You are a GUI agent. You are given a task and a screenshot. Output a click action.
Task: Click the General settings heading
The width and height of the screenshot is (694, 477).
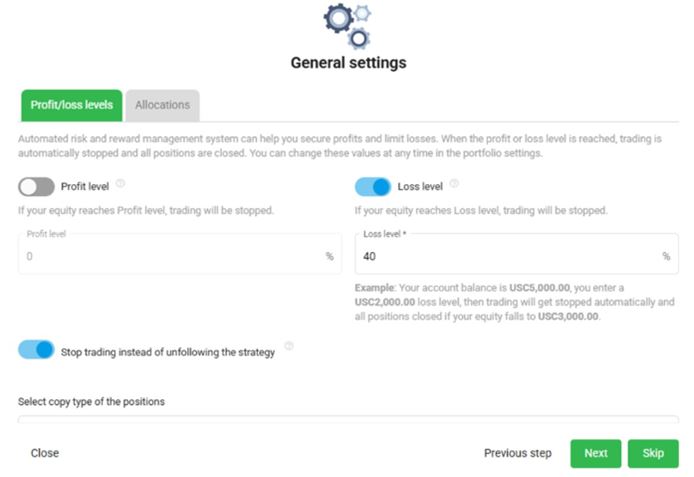348,62
